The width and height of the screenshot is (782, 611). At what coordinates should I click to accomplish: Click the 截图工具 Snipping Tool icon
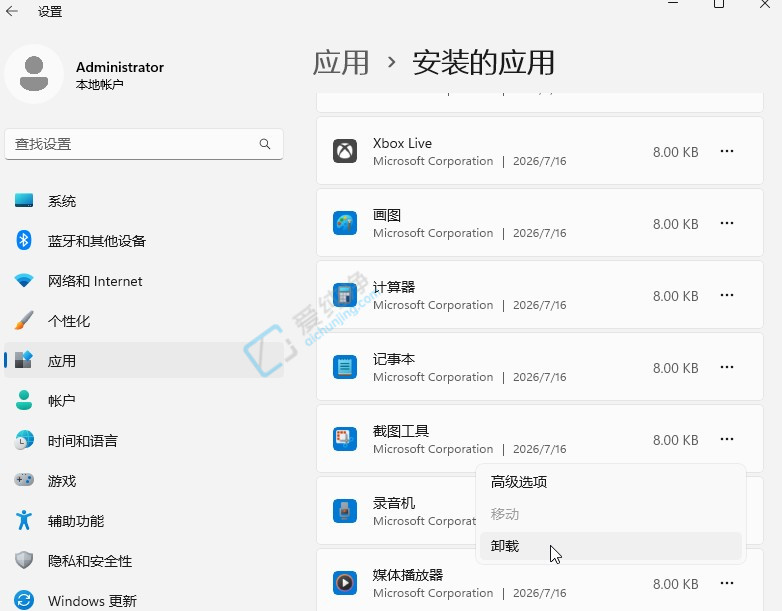pos(345,439)
